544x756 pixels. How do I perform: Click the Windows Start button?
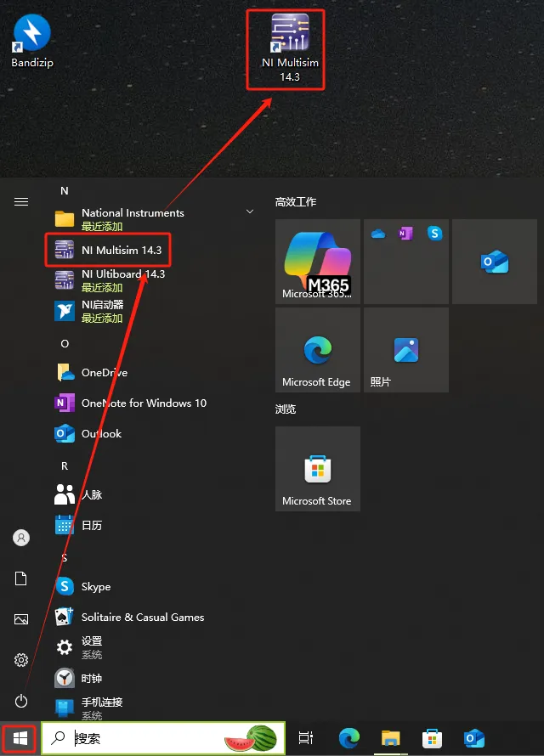(x=20, y=737)
